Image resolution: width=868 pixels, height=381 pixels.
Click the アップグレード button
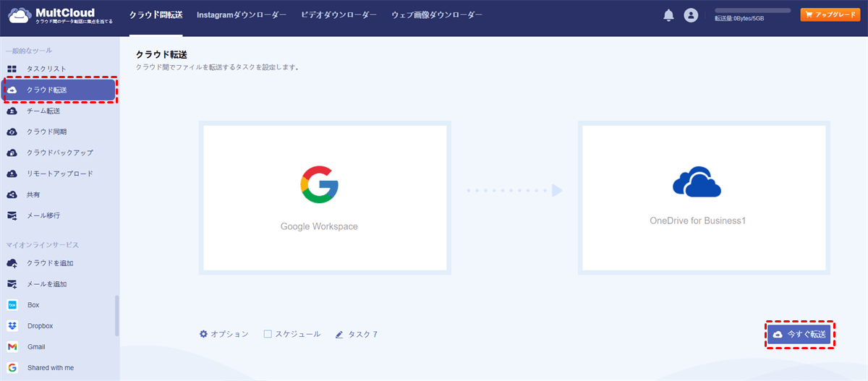830,14
